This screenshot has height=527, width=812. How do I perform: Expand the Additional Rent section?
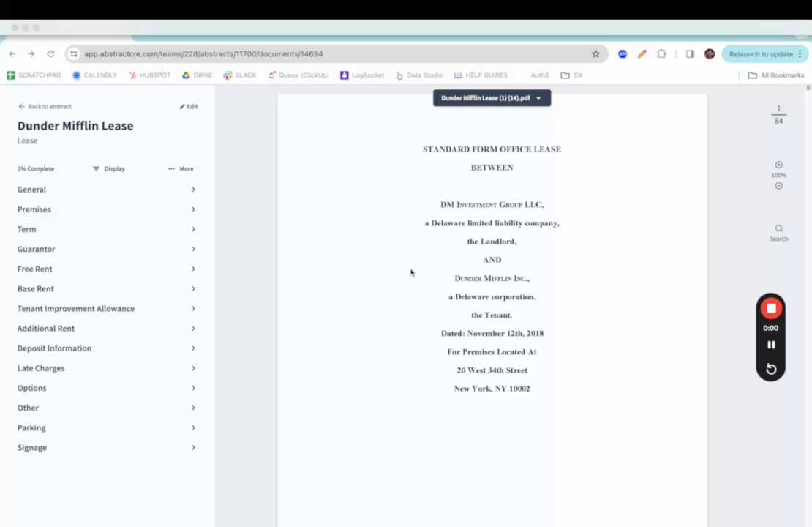tap(107, 329)
